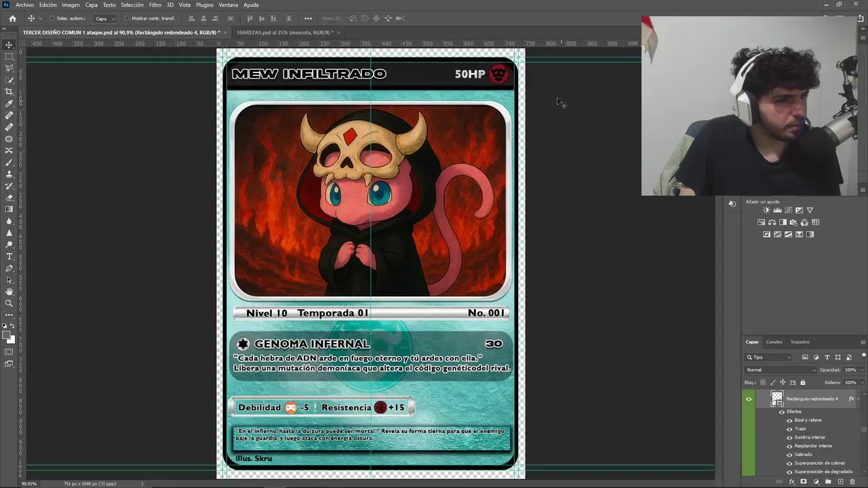Hide Sombra interior effect

[x=789, y=437]
